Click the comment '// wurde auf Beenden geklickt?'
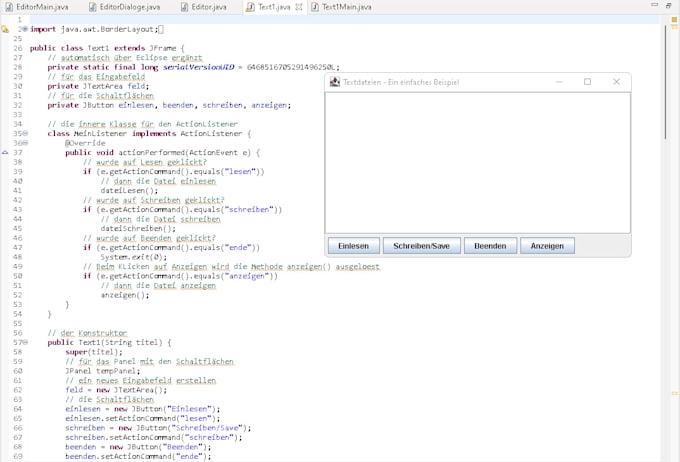This screenshot has height=462, width=680. (x=149, y=238)
